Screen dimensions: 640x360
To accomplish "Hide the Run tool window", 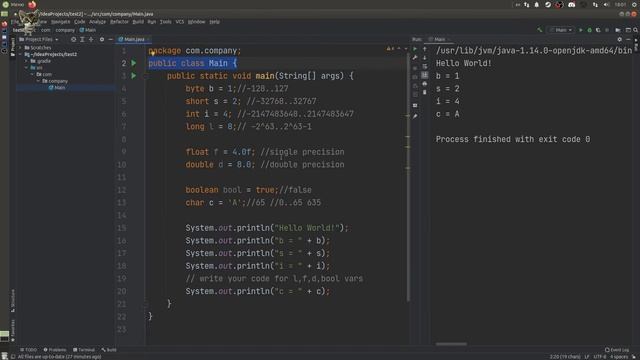I will click(628, 40).
